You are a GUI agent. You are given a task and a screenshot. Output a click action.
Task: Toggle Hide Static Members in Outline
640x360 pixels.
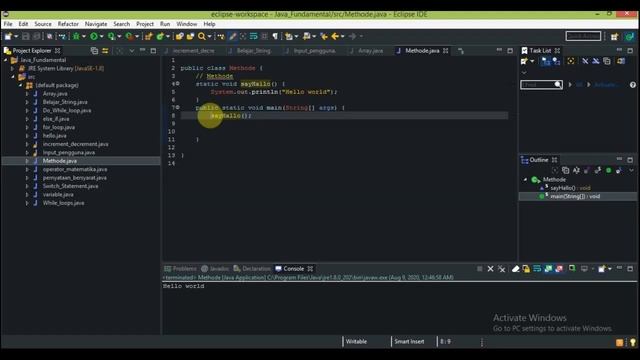click(598, 170)
